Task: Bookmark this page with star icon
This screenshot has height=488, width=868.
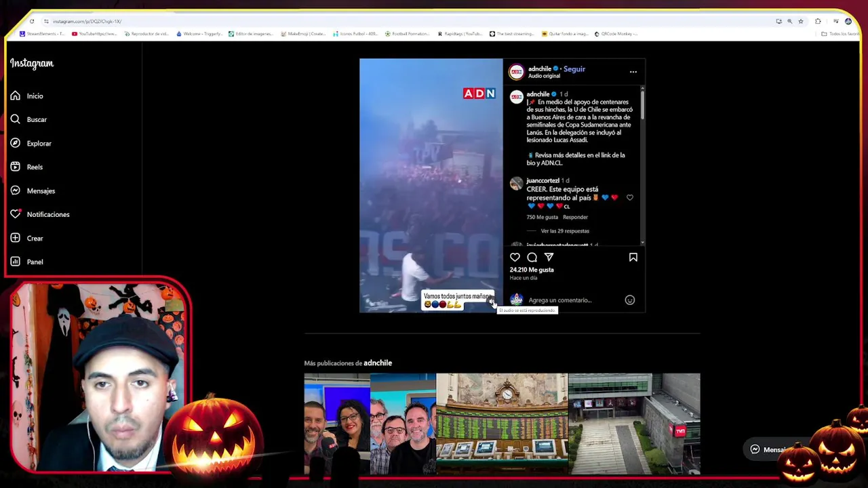Action: coord(801,21)
